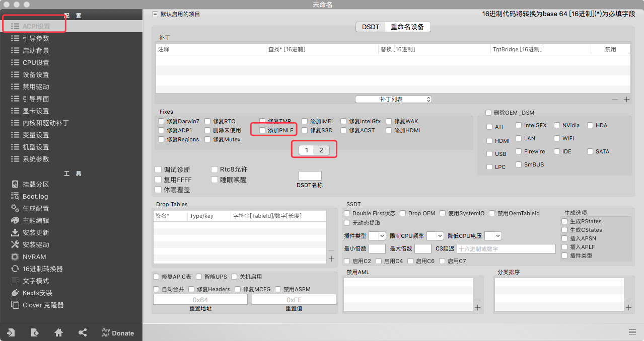Enable 生成PStates checkbox
This screenshot has width=644, height=341.
tap(564, 221)
